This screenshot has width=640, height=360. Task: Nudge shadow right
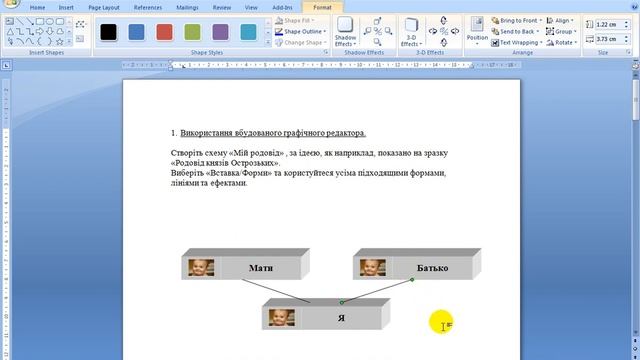tap(388, 31)
